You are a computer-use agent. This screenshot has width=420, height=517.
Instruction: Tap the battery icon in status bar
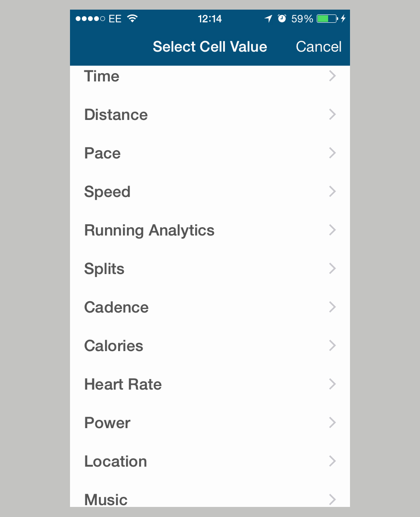(327, 19)
